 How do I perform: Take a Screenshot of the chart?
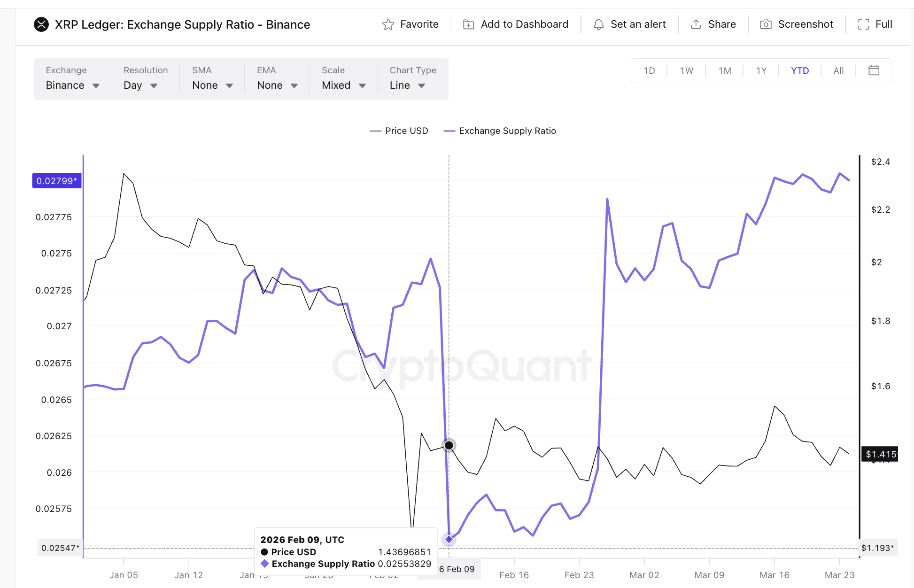click(796, 24)
